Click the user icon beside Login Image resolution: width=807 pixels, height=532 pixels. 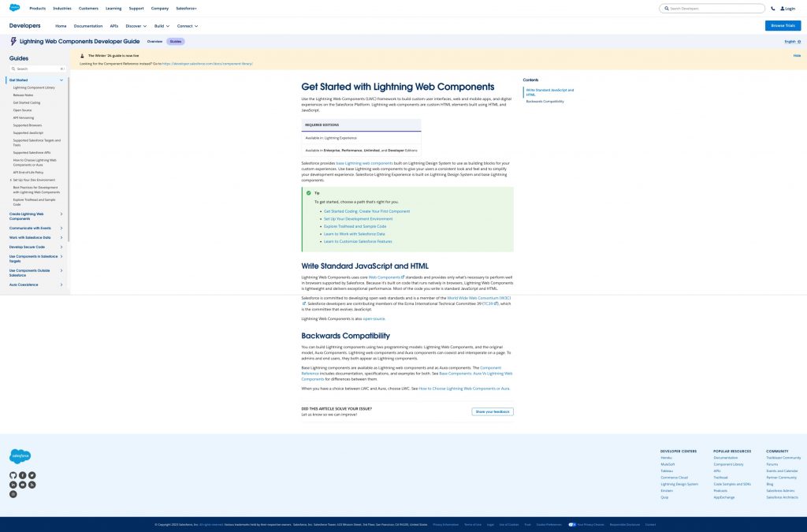pos(783,8)
